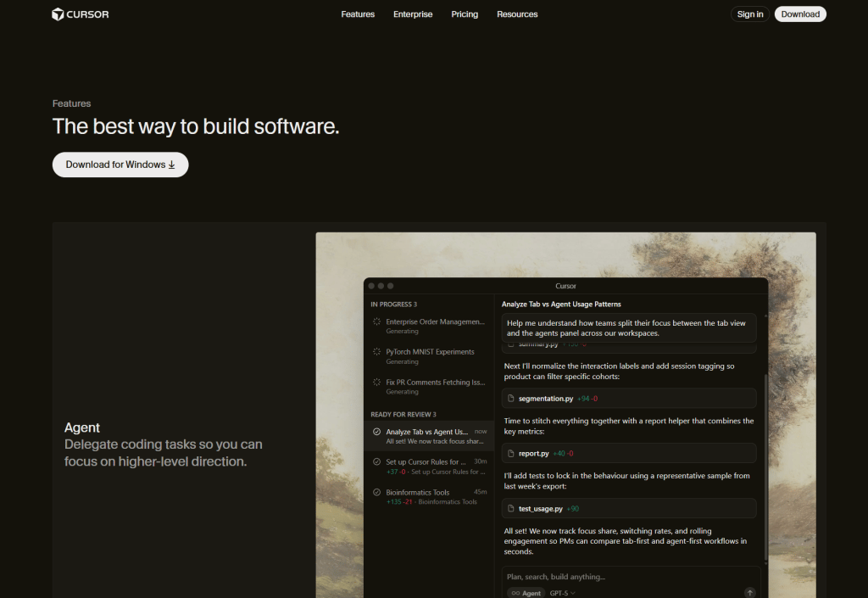This screenshot has width=868, height=598.
Task: Go to the Pricing page
Action: (465, 14)
